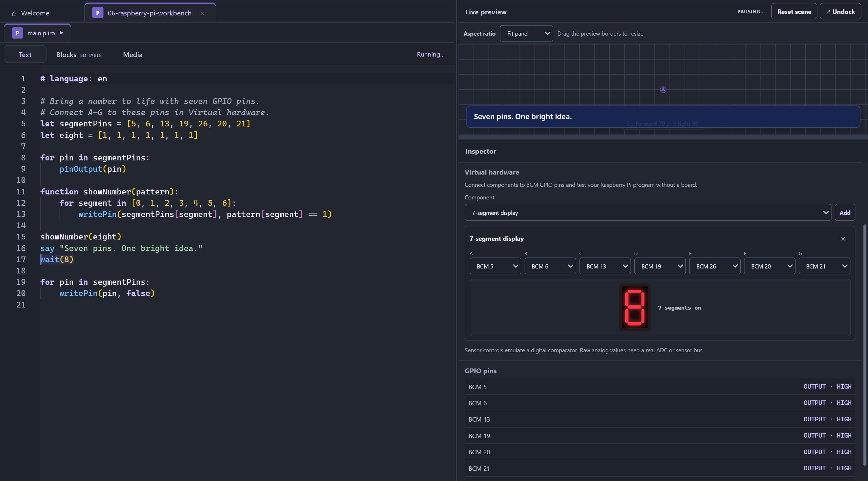Click the EDITABLE badge beside Blocks
The image size is (868, 481).
click(x=91, y=55)
